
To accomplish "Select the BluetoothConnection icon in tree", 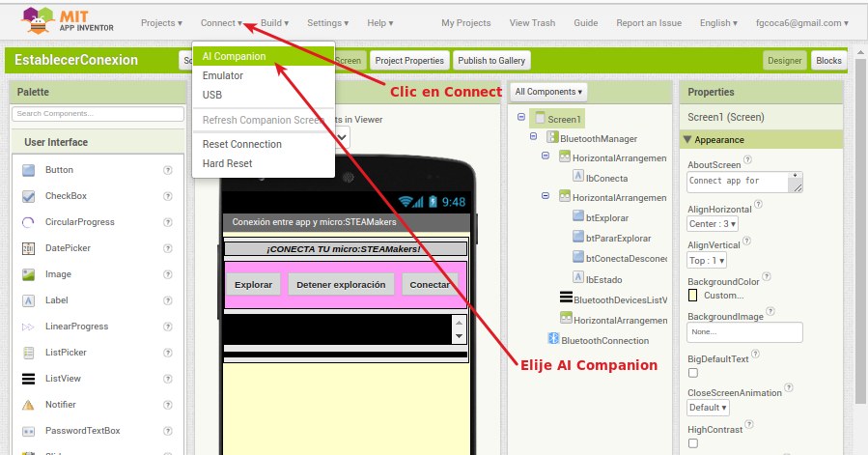I will [x=553, y=338].
